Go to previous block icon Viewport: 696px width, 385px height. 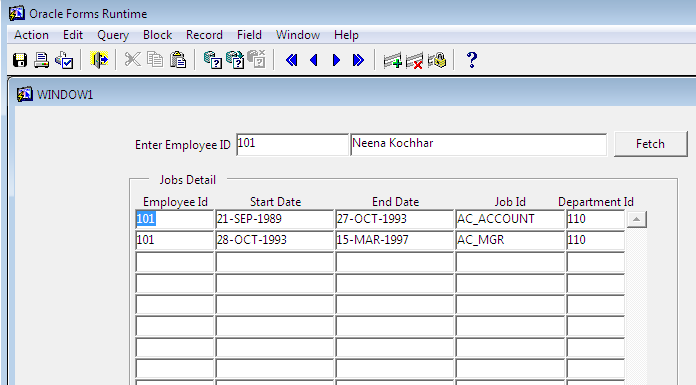[291, 60]
